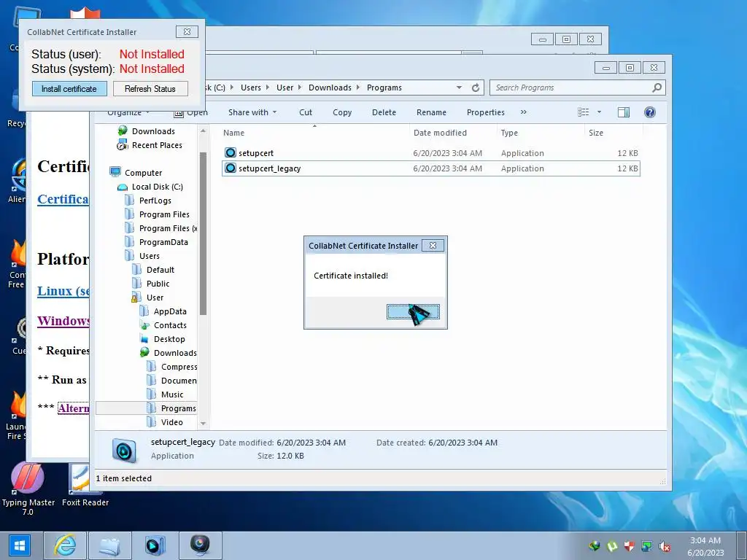The height and width of the screenshot is (560, 747).
Task: Click the search magnifier icon
Action: click(x=657, y=87)
